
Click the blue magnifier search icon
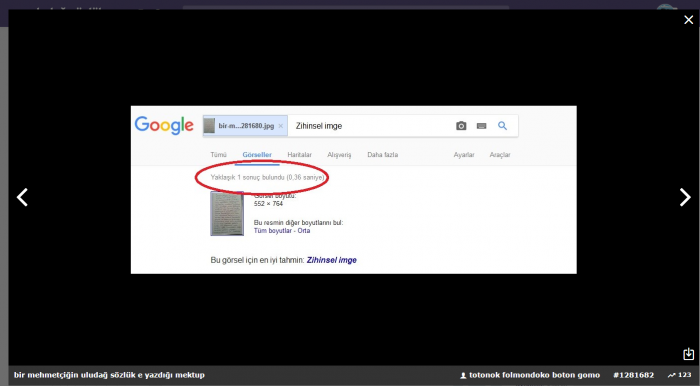(x=502, y=126)
